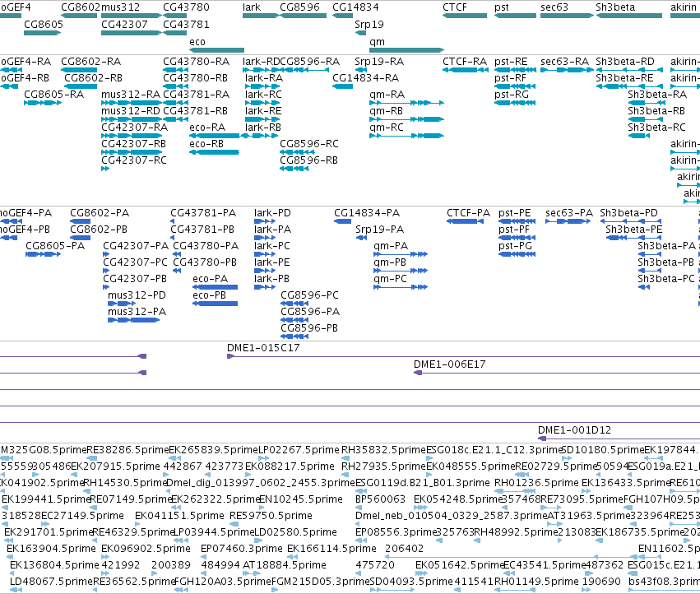
Task: Open EST LD48067.5prime
Action: point(15,590)
